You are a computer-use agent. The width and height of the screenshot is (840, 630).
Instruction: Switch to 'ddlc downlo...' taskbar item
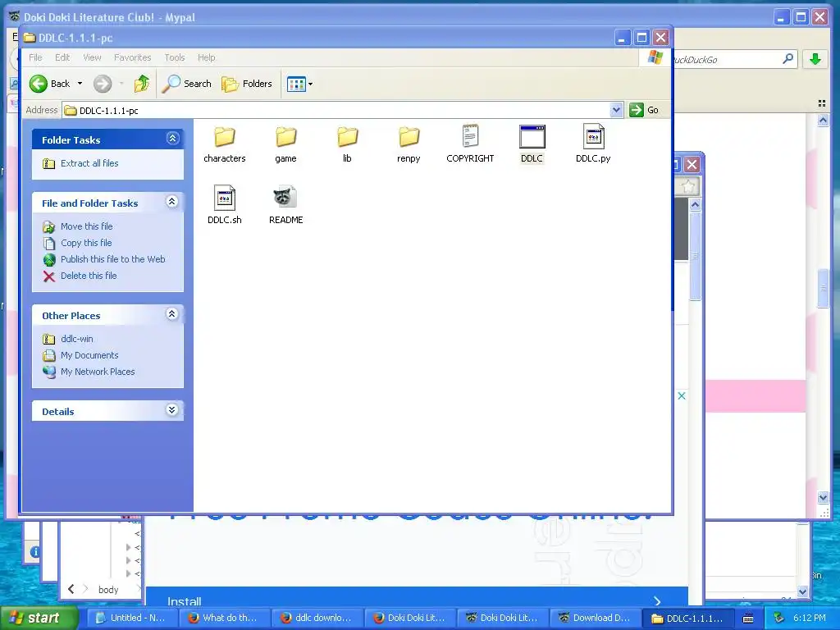[317, 619]
